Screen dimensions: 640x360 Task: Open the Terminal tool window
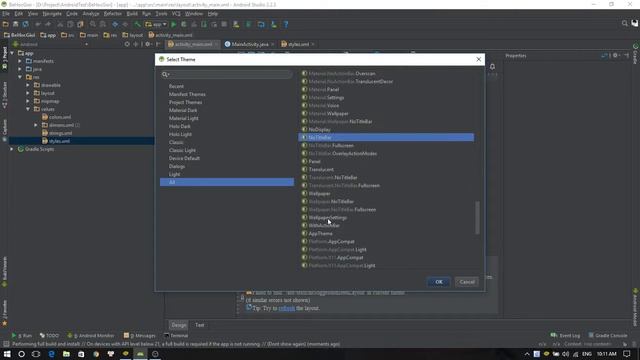click(176, 336)
